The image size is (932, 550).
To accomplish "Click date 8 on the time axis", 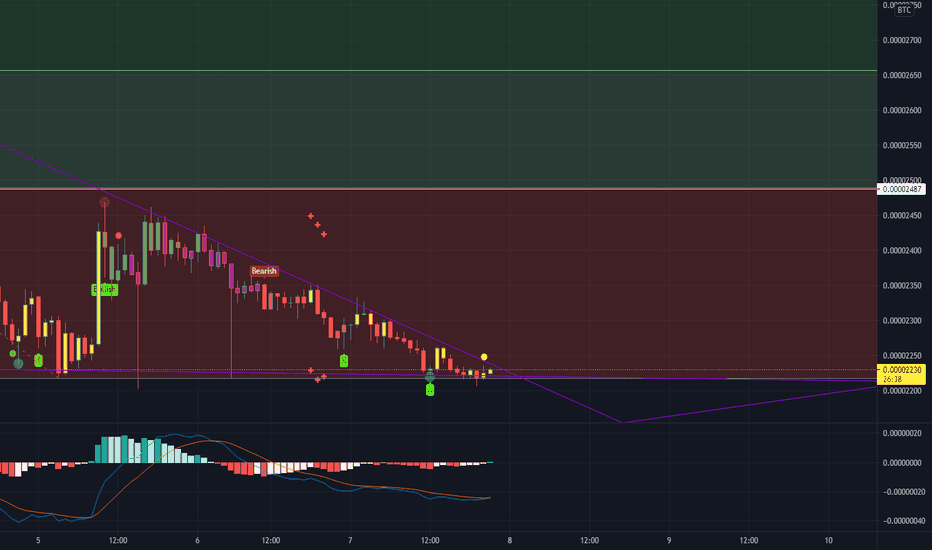I will click(509, 540).
